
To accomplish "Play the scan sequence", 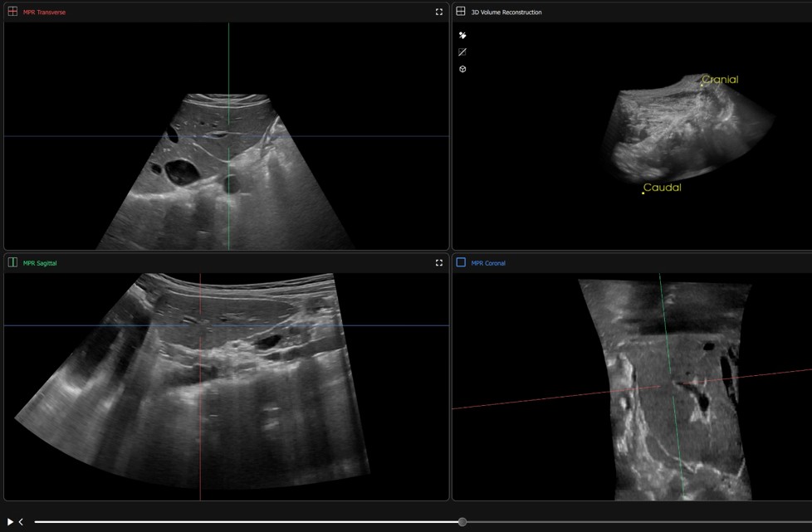I will pyautogui.click(x=10, y=522).
